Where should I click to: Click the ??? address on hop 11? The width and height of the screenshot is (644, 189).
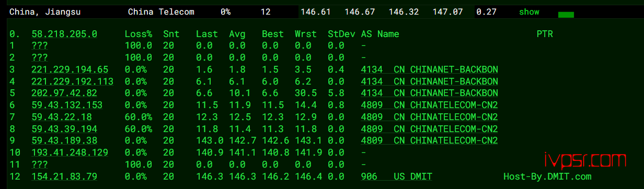40,164
